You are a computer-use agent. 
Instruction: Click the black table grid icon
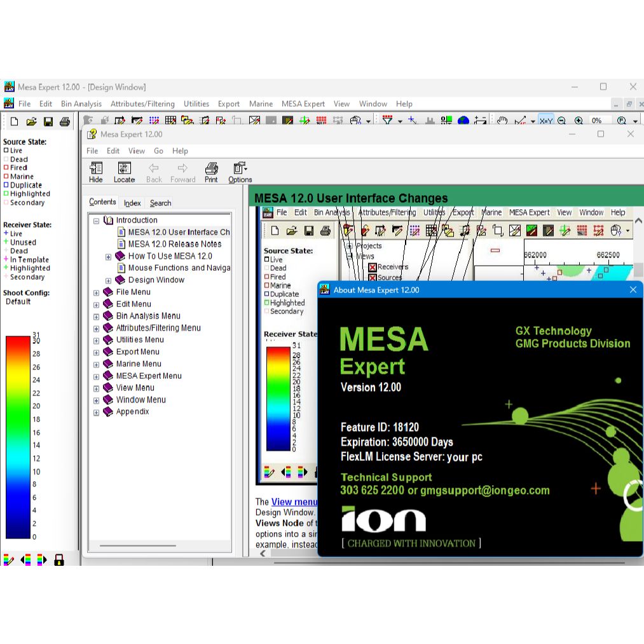point(170,120)
